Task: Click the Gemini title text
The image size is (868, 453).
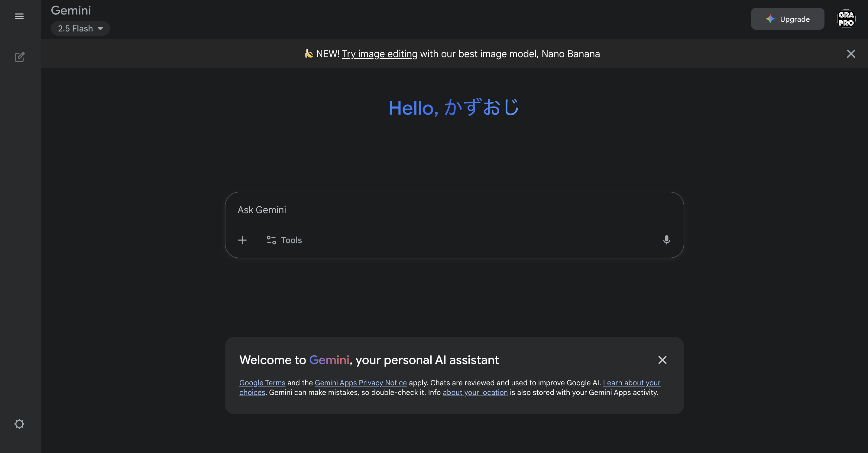Action: pyautogui.click(x=71, y=11)
